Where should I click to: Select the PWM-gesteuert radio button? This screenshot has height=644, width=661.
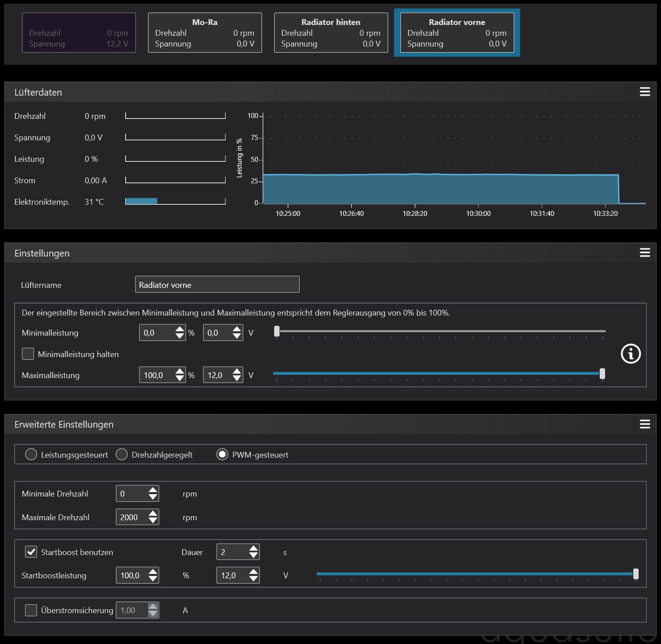pyautogui.click(x=222, y=455)
